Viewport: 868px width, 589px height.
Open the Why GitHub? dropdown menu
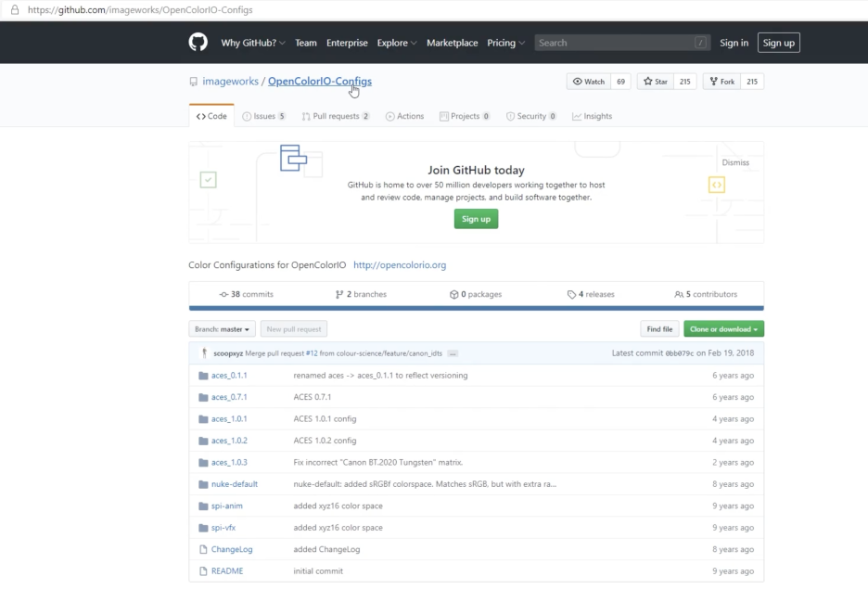253,43
